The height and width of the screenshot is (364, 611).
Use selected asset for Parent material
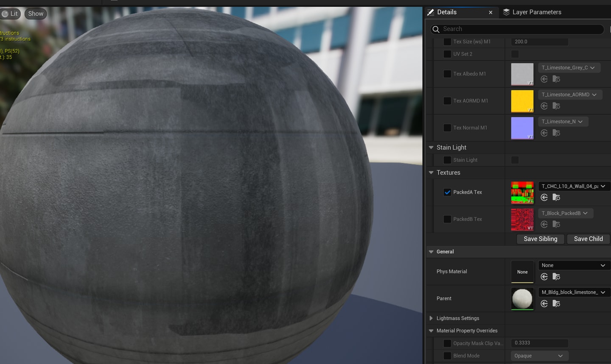point(544,303)
